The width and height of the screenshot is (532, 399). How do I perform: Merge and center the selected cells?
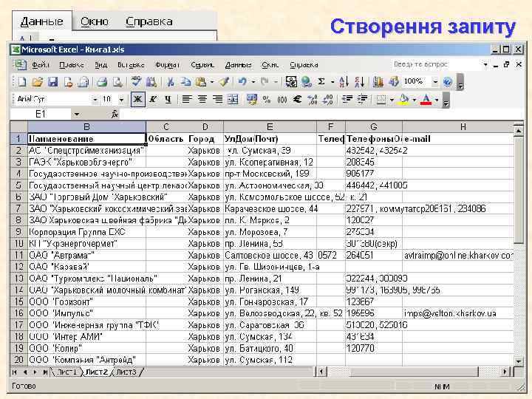[233, 100]
